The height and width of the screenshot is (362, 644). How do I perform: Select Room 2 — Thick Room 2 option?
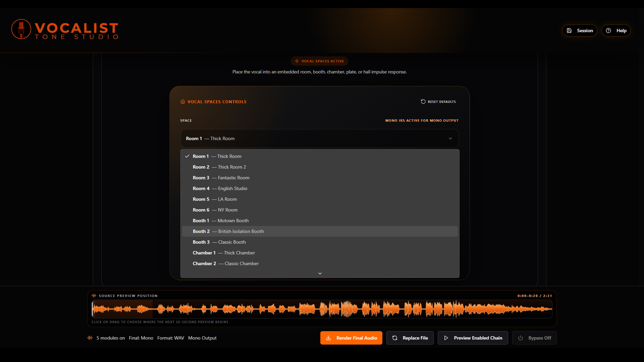click(x=320, y=167)
